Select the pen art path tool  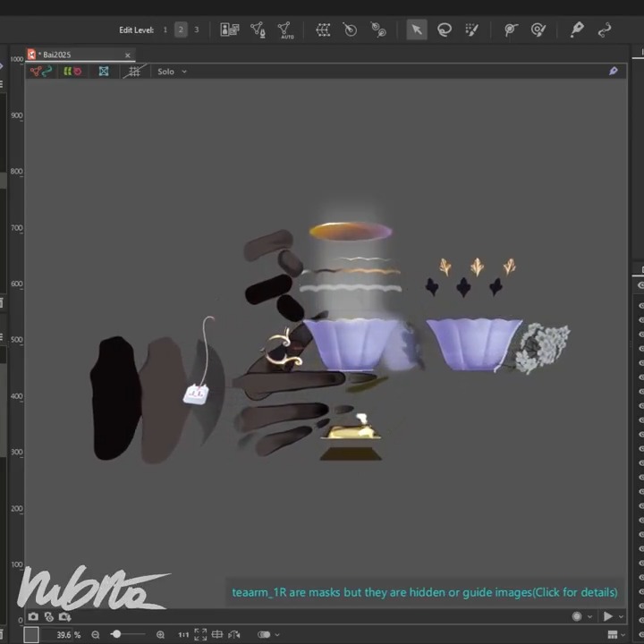tap(577, 30)
